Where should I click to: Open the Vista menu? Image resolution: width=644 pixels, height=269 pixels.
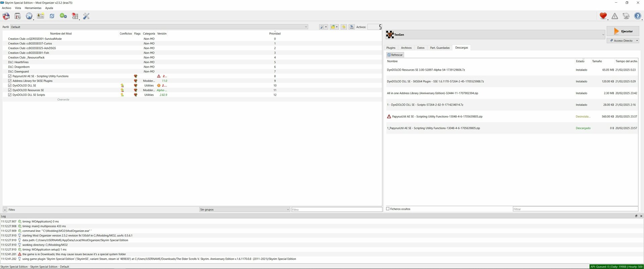[x=18, y=8]
